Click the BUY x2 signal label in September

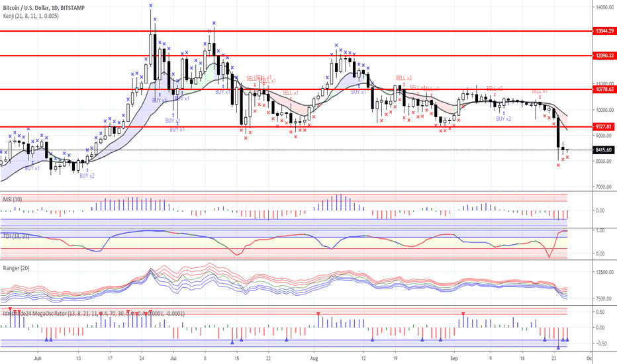tap(504, 119)
